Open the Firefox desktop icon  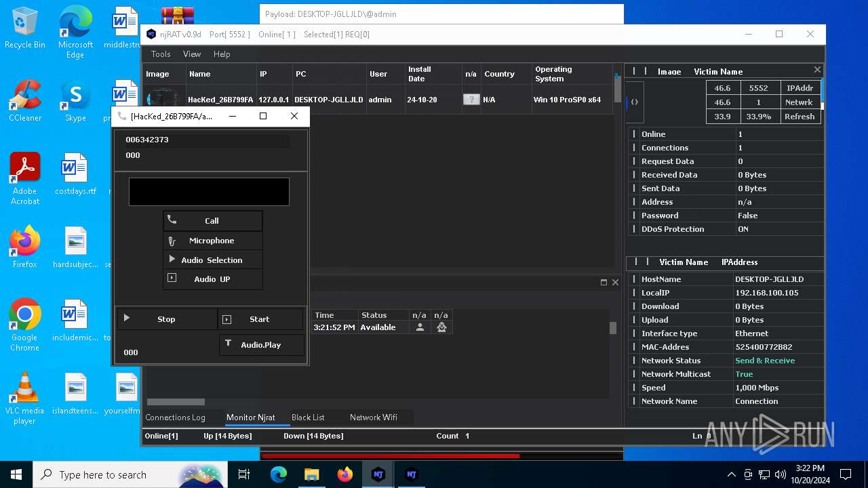pos(25,247)
